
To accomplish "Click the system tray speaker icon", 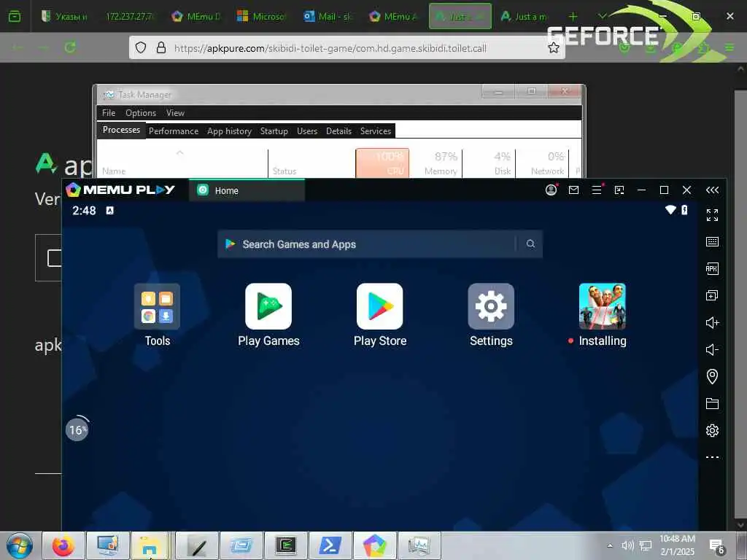I will 627,545.
